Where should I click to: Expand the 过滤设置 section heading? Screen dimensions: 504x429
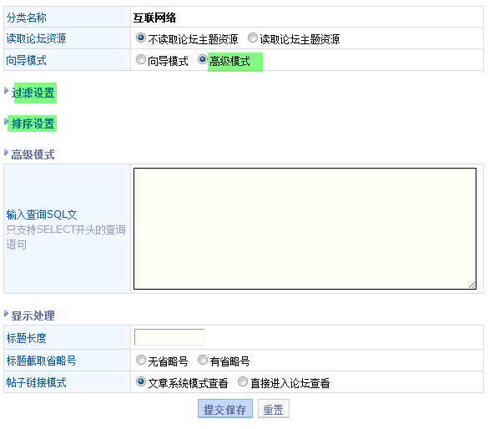(x=33, y=93)
